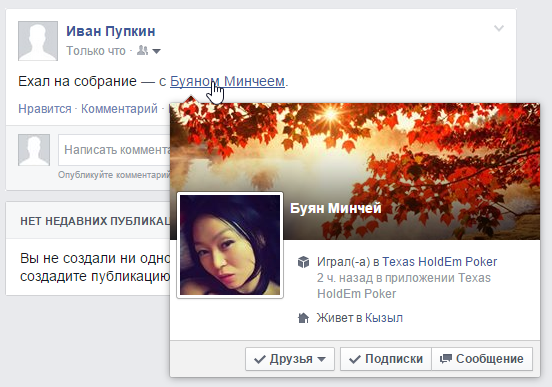Click Сообщение button to message
552x387 pixels.
click(482, 359)
